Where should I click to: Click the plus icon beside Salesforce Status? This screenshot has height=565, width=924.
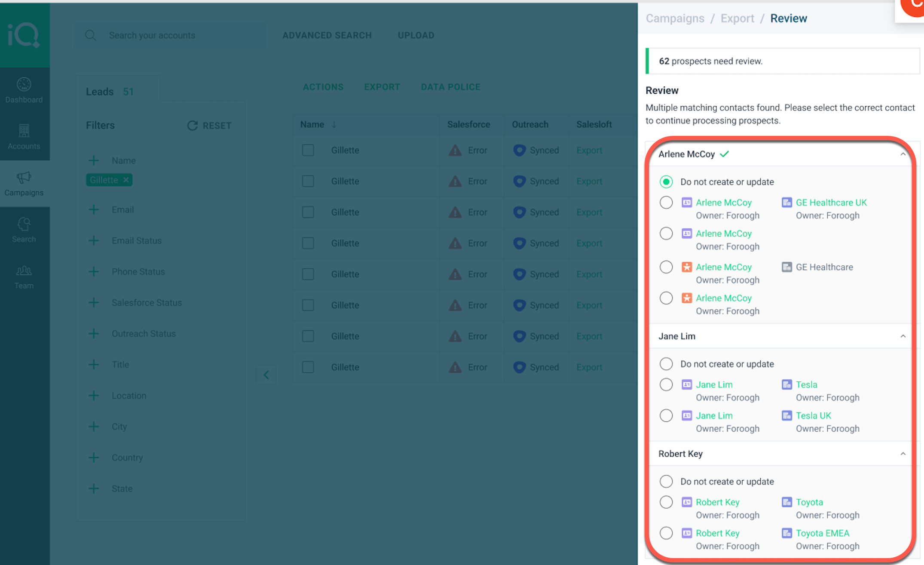pos(94,302)
